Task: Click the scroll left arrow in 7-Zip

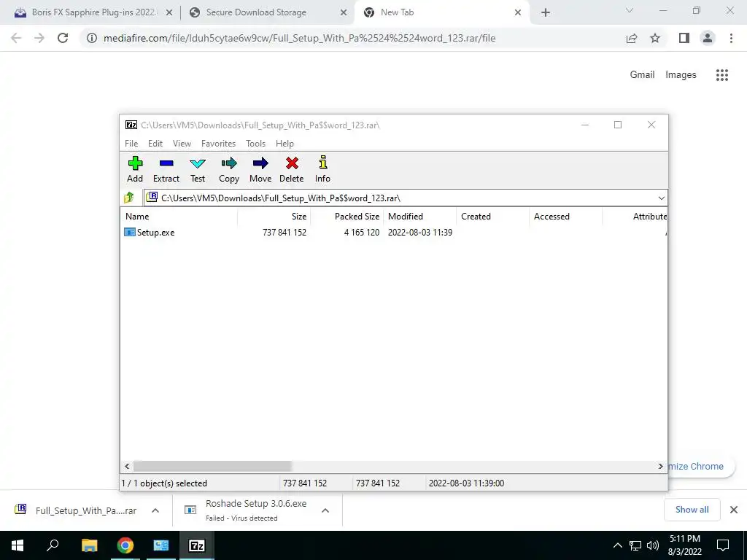Action: (x=127, y=466)
